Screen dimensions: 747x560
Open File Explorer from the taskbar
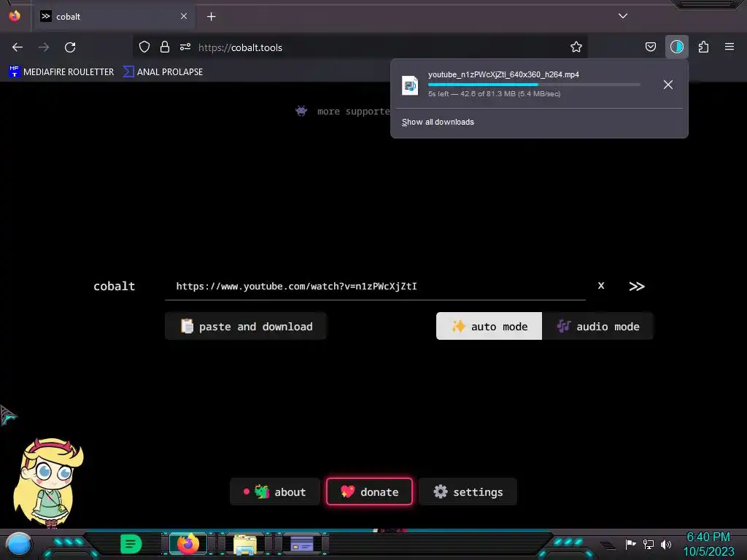(245, 544)
